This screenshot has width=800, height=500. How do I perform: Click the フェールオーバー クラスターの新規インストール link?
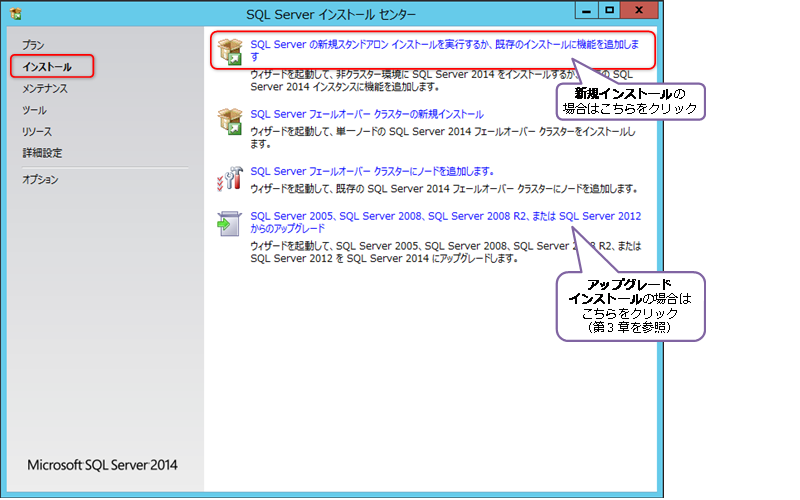pos(367,114)
